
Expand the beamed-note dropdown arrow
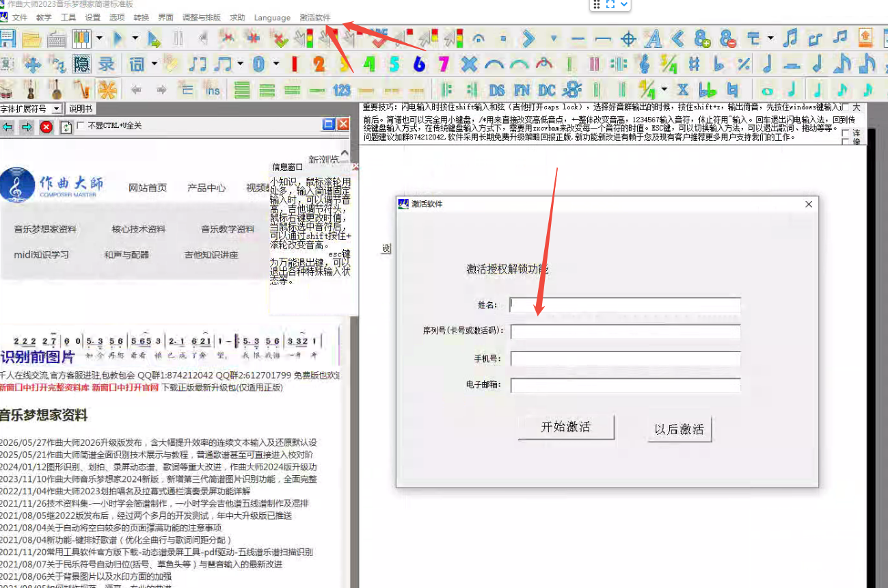[241, 64]
